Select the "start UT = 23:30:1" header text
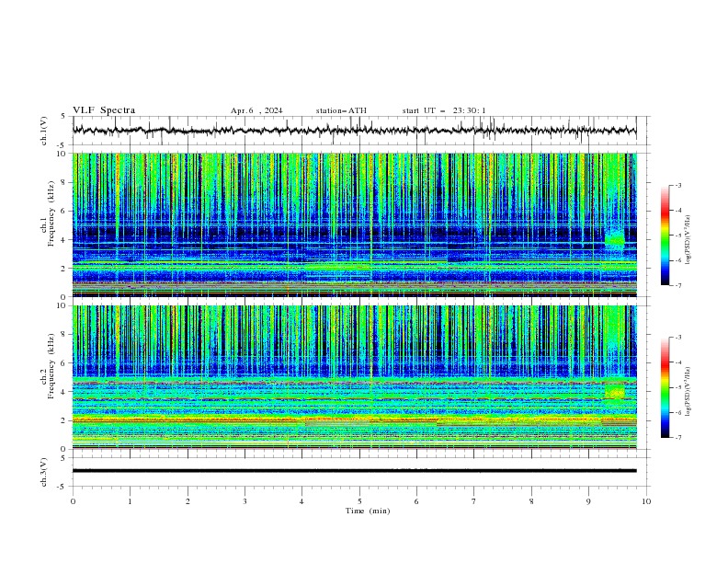 click(444, 110)
